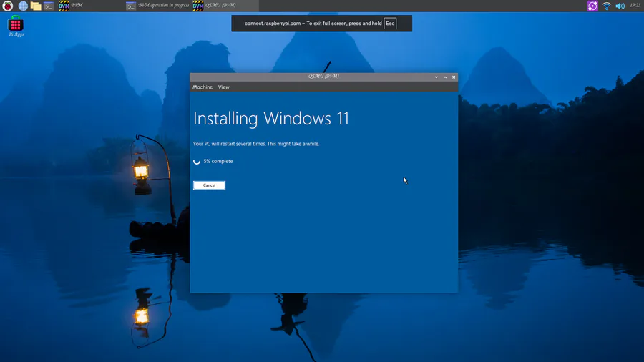Click the QEMU (BVM) title bar text
Image resolution: width=644 pixels, height=362 pixels.
(x=323, y=77)
